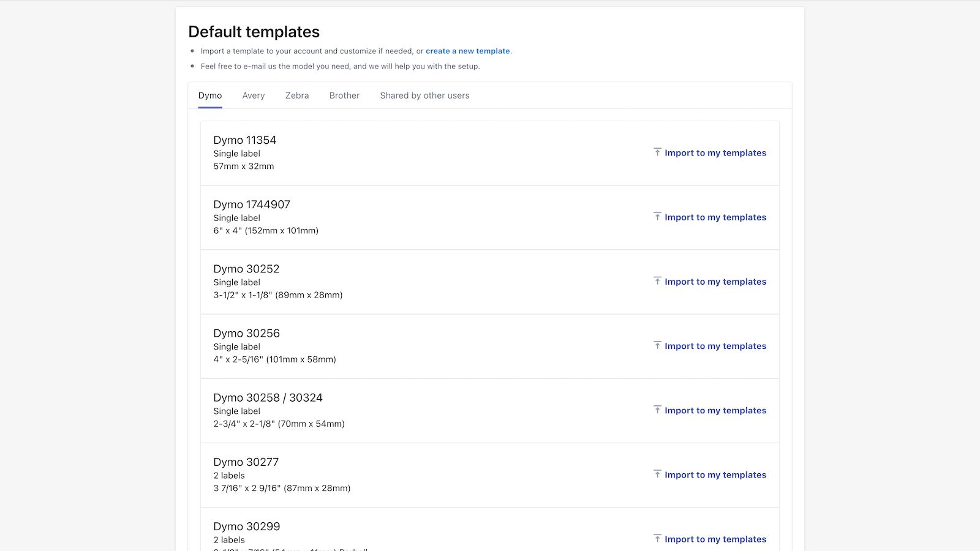Click the import icon beside Dymo 11354

click(657, 152)
